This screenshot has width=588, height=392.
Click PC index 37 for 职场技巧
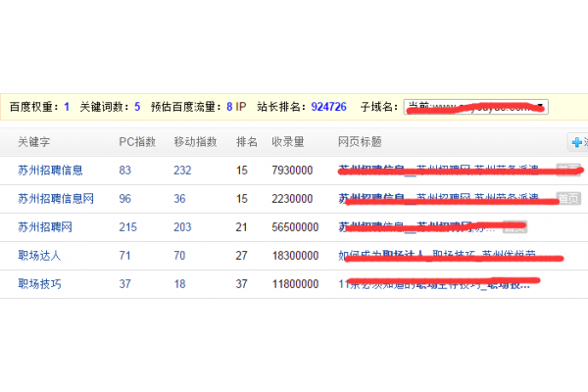[125, 284]
